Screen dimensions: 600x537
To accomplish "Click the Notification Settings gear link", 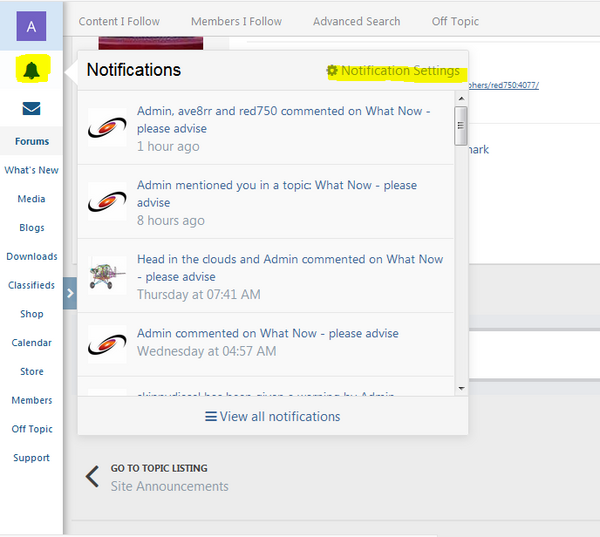I will click(393, 71).
